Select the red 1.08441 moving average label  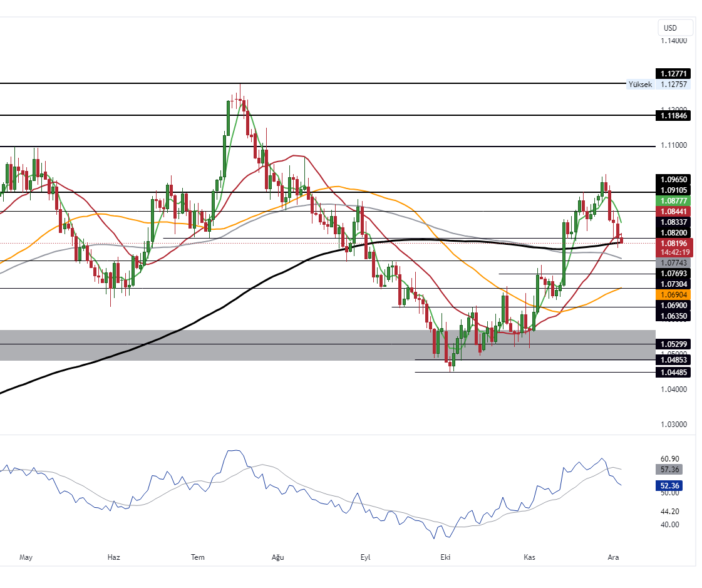click(674, 212)
